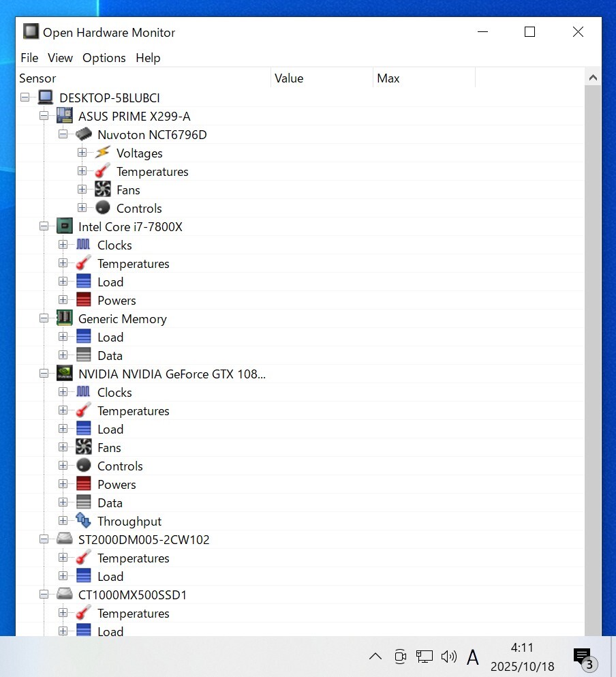Click the NVIDIA Clocks waveform icon
Screen dimensions: 616x677
83,392
